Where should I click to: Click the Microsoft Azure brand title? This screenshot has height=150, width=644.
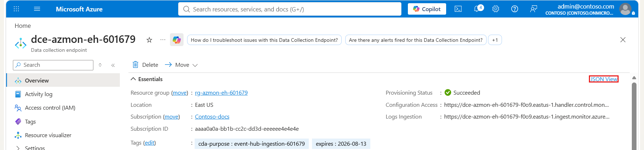coord(79,9)
